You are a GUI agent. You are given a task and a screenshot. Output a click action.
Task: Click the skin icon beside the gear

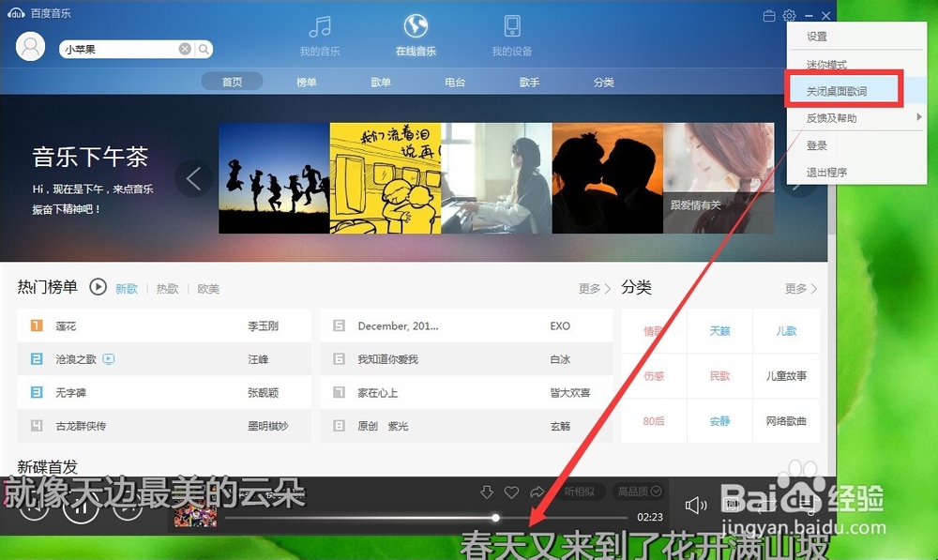[769, 16]
